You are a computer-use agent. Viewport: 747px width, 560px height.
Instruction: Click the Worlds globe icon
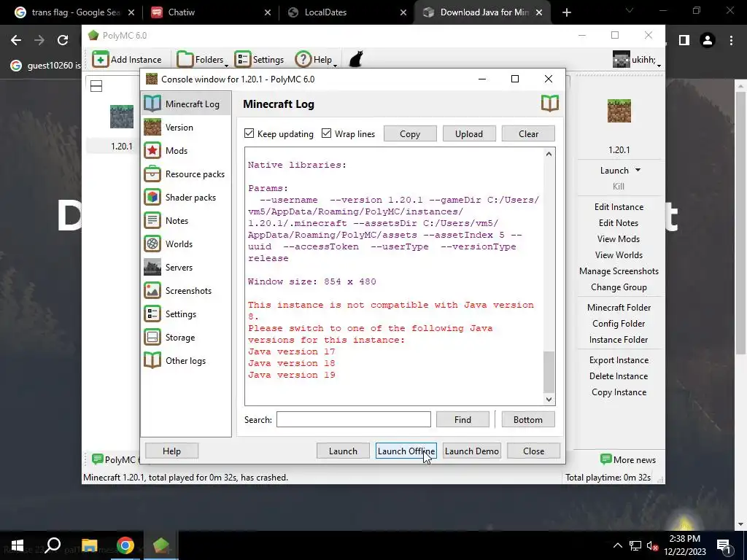152,244
